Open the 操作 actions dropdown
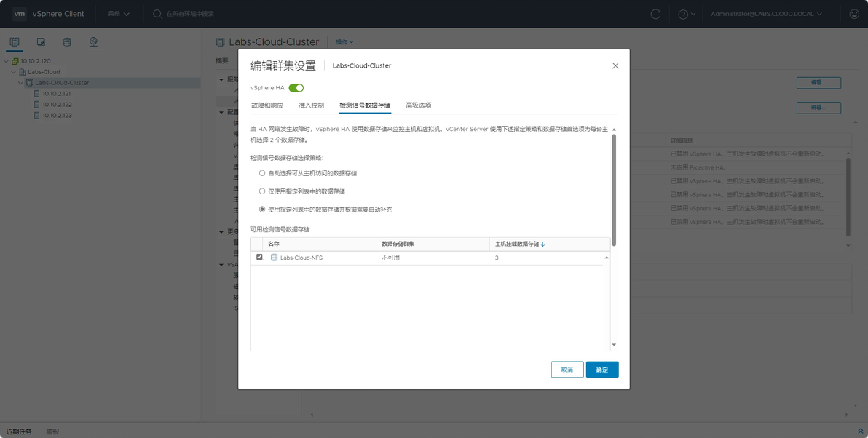This screenshot has height=438, width=868. (344, 42)
